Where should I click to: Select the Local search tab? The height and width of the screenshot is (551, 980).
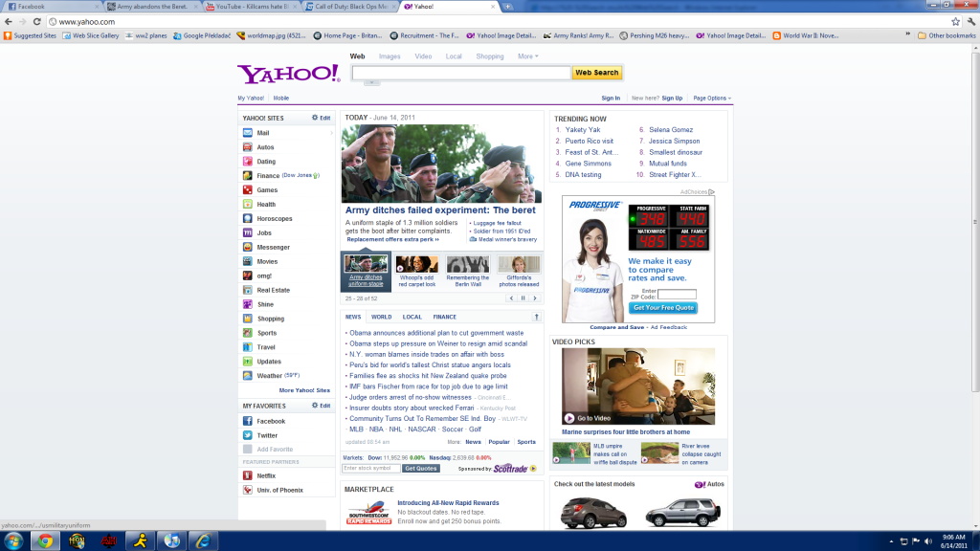454,56
